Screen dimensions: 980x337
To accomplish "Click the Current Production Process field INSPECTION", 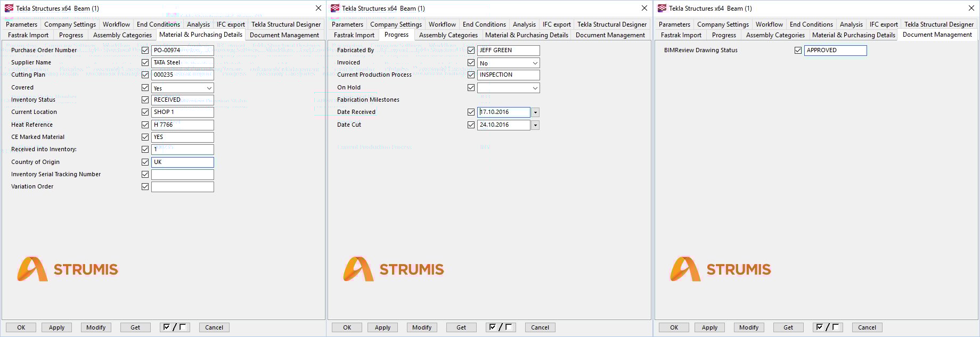I will click(509, 75).
